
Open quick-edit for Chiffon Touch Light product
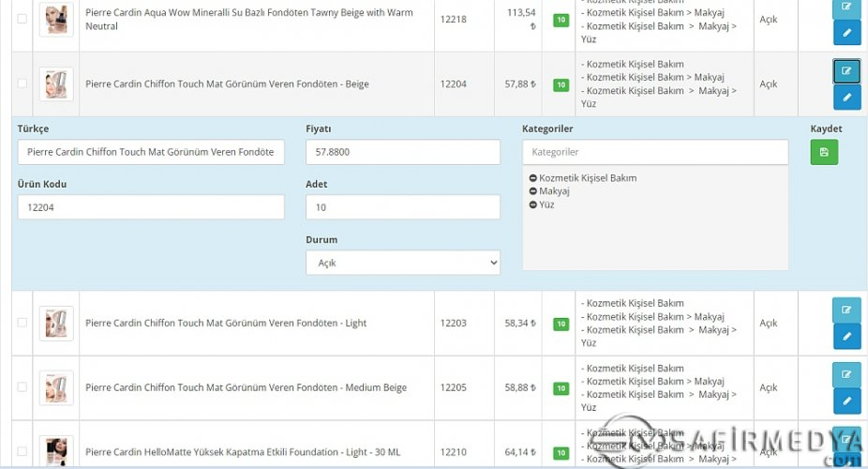[846, 310]
